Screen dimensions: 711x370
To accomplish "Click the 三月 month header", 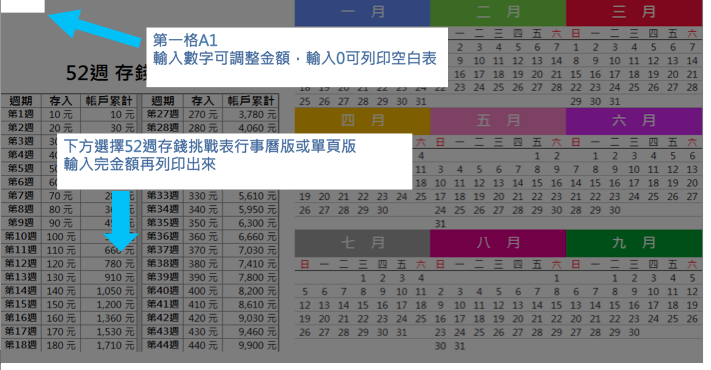I will [634, 13].
